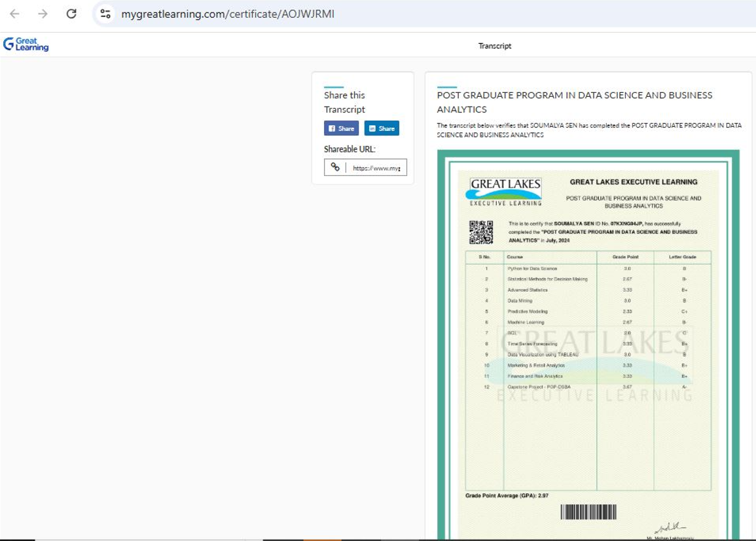Viewport: 756px width, 541px height.
Task: Click the 'Share this Transcript' heading
Action: point(344,102)
